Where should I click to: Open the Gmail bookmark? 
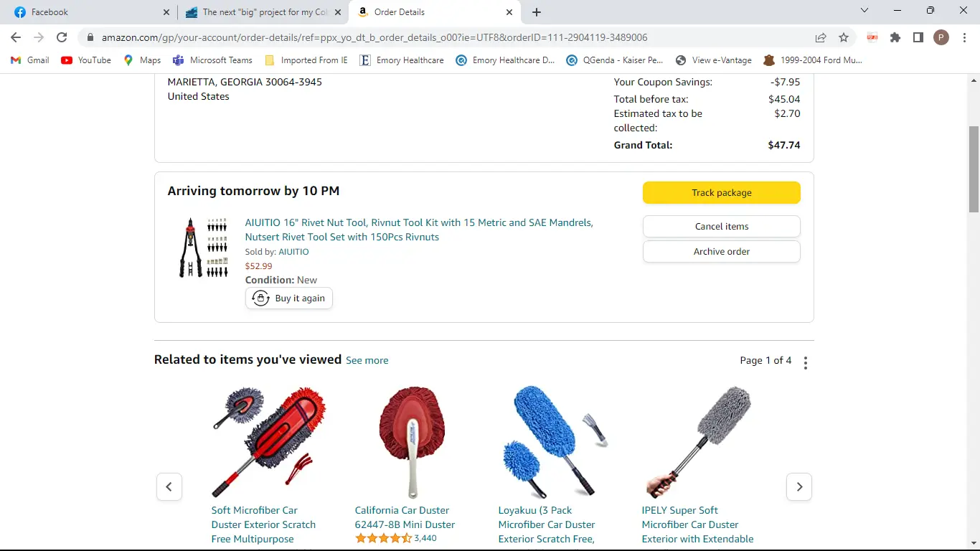(x=30, y=60)
